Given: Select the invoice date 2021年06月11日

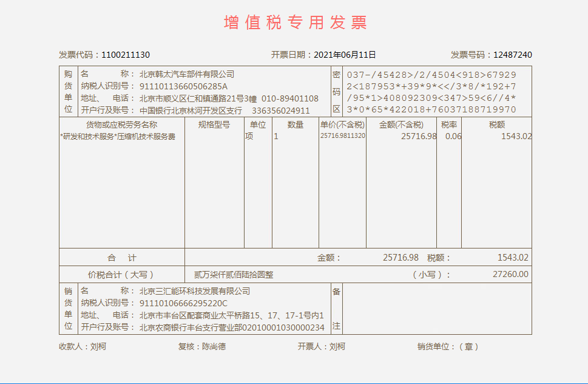Looking at the screenshot, I should [x=345, y=55].
